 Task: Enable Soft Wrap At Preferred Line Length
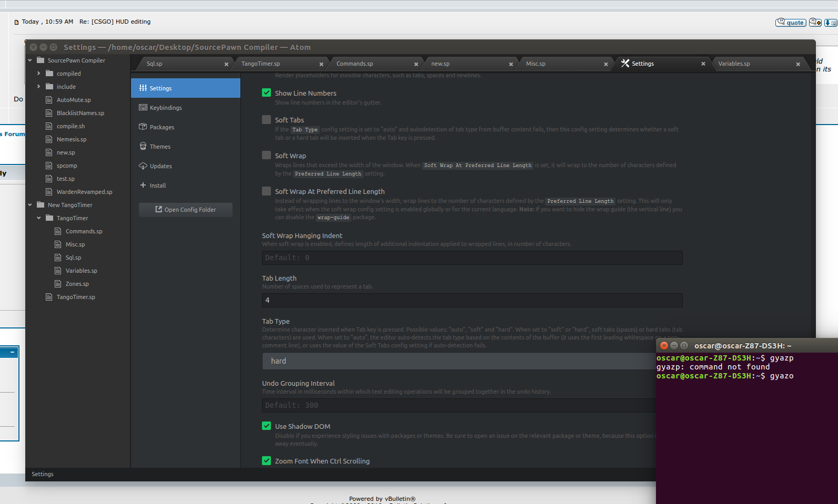pyautogui.click(x=267, y=191)
